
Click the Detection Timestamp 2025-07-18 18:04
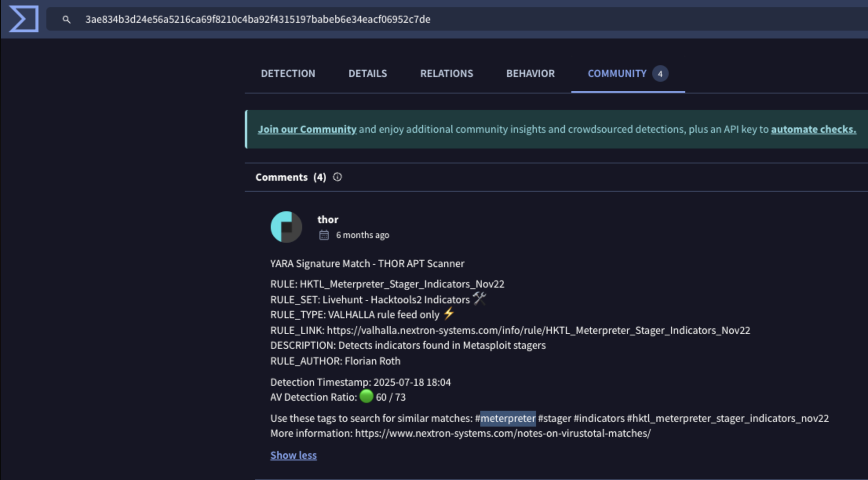pos(361,382)
